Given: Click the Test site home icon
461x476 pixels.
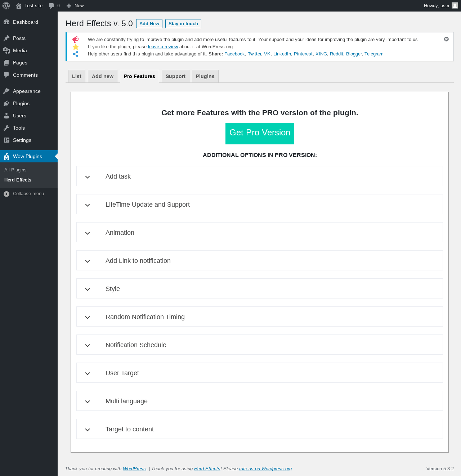Looking at the screenshot, I should point(19,6).
